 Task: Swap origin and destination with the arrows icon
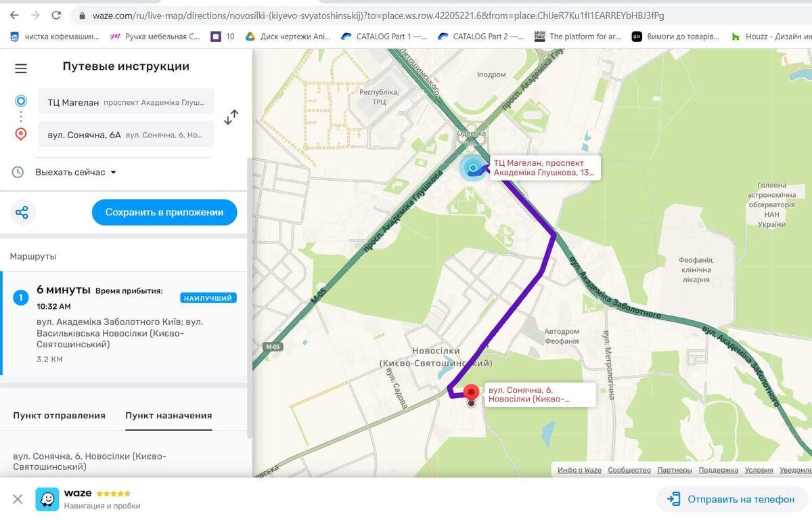[x=231, y=117]
